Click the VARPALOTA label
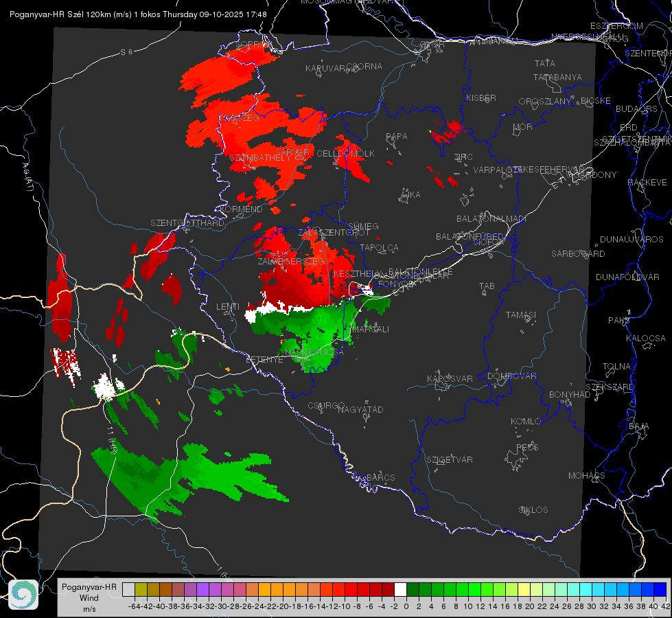The height and width of the screenshot is (618, 672). [497, 170]
